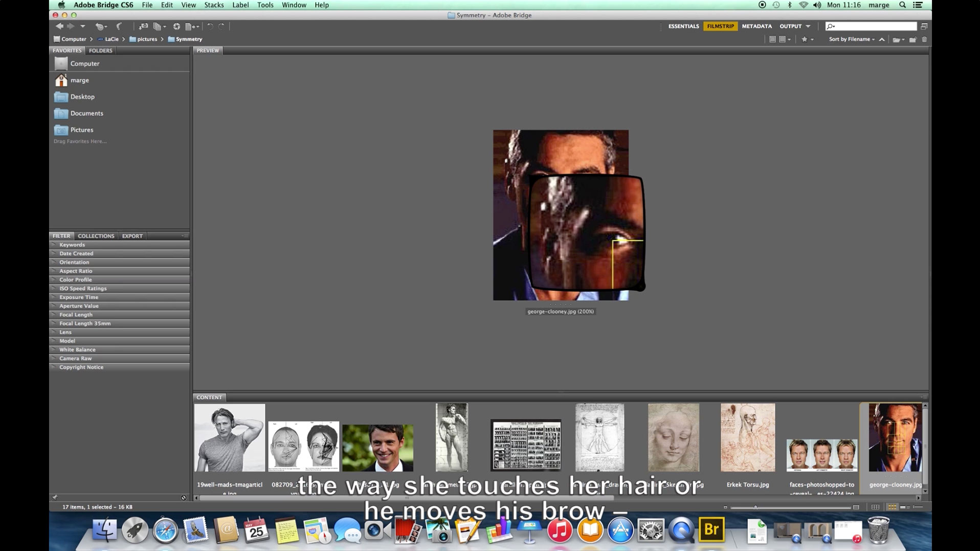Open the thumbnail preview options square icon
This screenshot has height=551, width=980.
pos(784,39)
